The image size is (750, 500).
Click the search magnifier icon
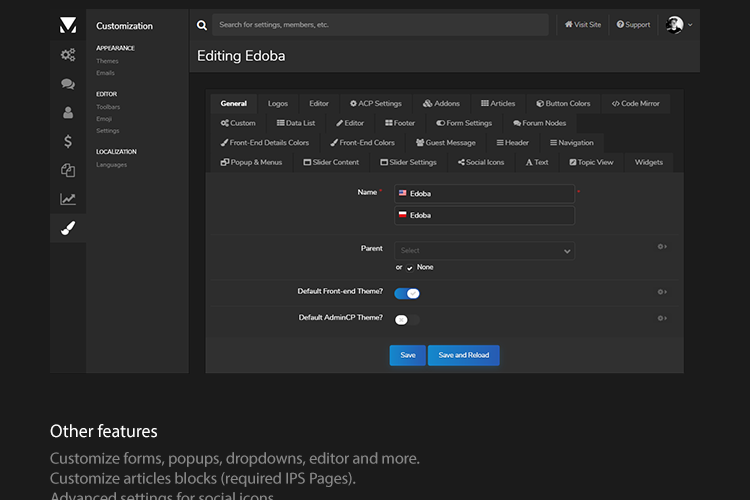pos(203,25)
